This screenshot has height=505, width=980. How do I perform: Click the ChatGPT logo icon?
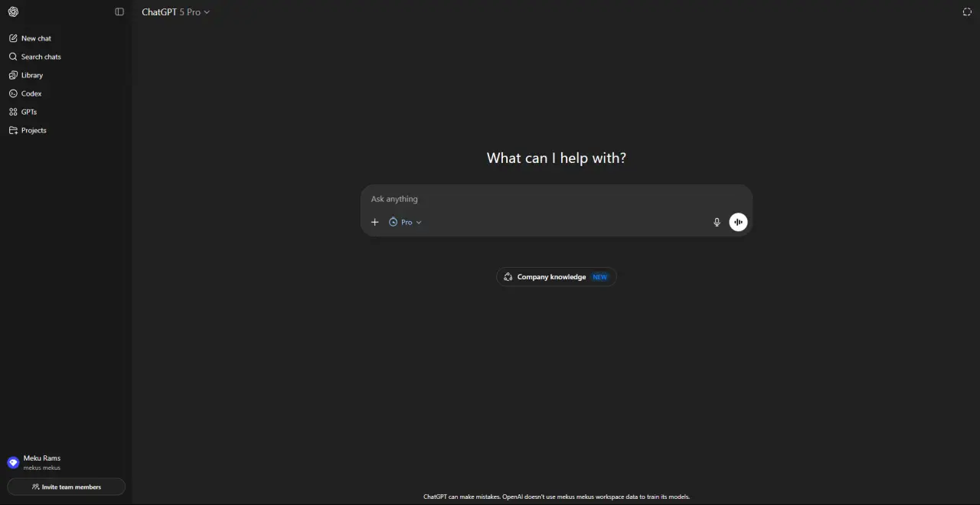pyautogui.click(x=13, y=12)
